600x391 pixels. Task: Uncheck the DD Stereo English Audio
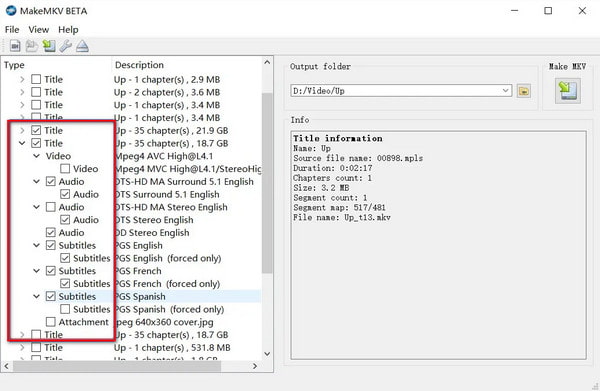point(51,233)
